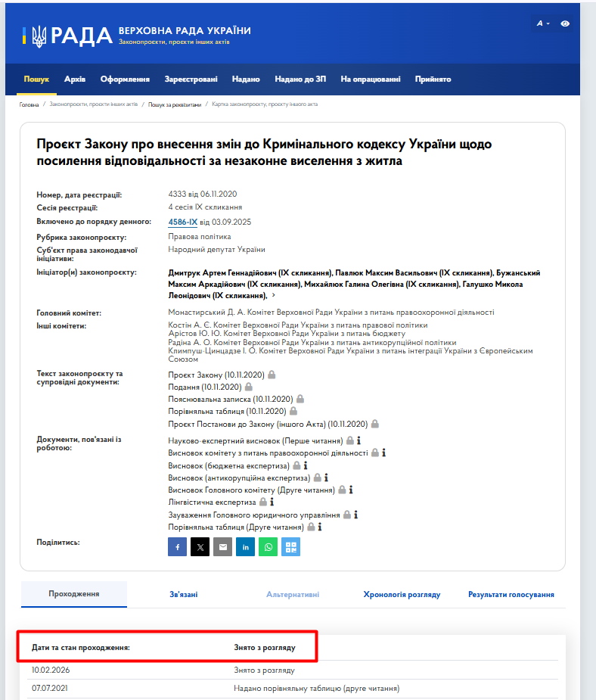This screenshot has height=700, width=596.
Task: Click lock icon beside Порівняльна таблиця (10.11.2020)
Action: pos(293,411)
